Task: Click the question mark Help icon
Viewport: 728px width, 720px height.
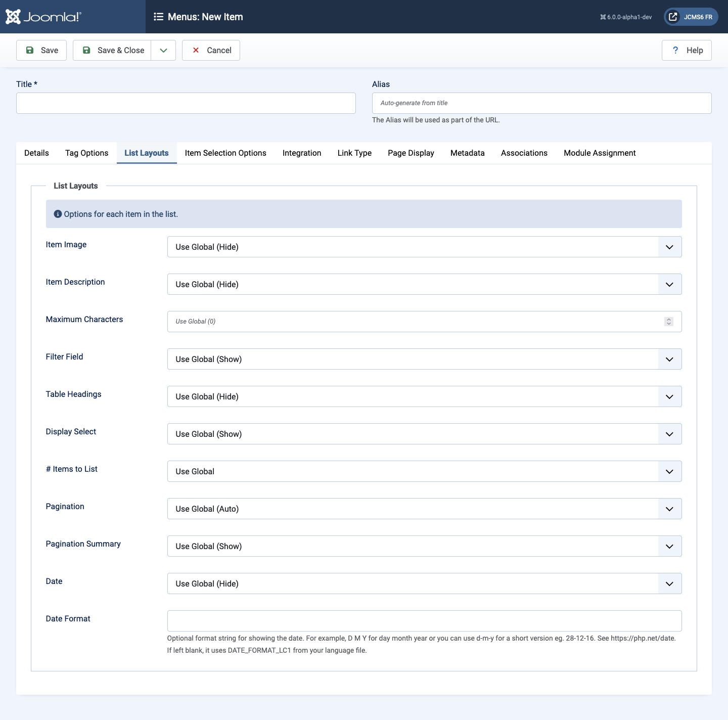Action: click(x=675, y=50)
